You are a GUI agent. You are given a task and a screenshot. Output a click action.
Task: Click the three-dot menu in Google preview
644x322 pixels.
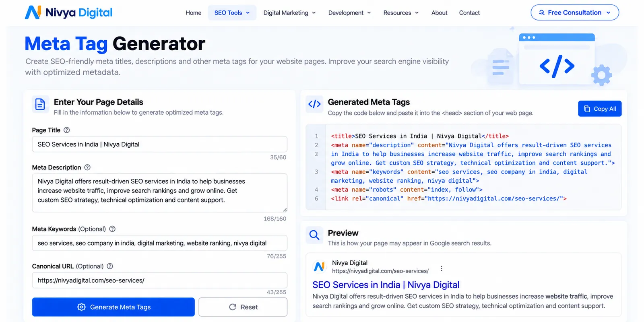tap(442, 268)
